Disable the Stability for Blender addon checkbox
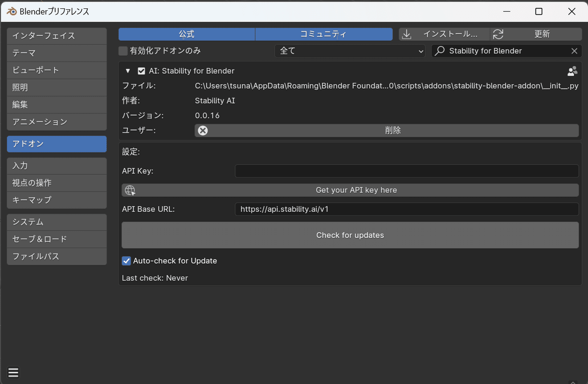588x384 pixels. pyautogui.click(x=142, y=71)
